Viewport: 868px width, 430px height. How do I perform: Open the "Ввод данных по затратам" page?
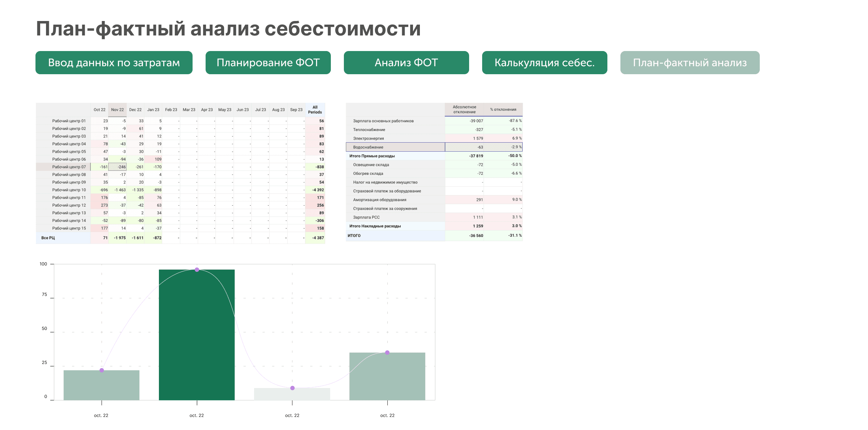coord(114,63)
